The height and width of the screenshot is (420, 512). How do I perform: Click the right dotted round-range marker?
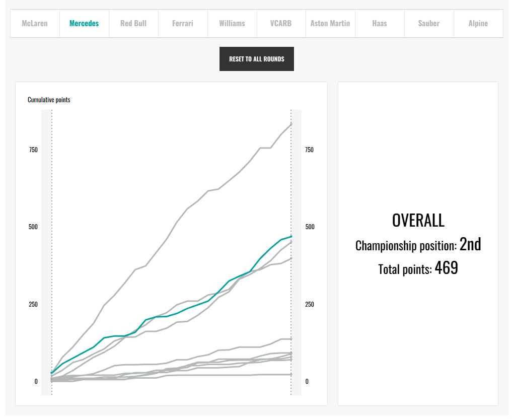(x=291, y=252)
